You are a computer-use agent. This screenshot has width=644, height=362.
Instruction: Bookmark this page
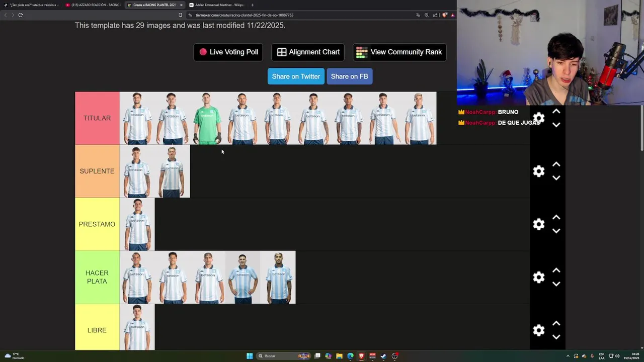[x=180, y=15]
